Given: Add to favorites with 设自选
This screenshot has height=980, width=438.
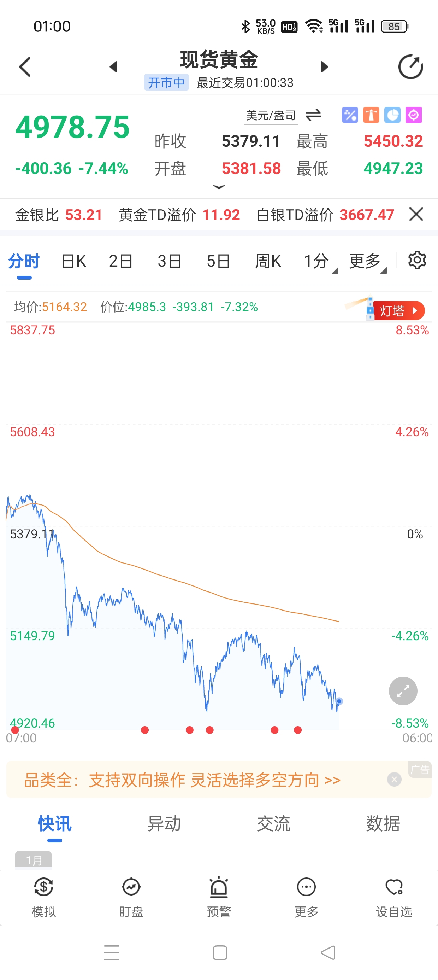Looking at the screenshot, I should tap(394, 897).
